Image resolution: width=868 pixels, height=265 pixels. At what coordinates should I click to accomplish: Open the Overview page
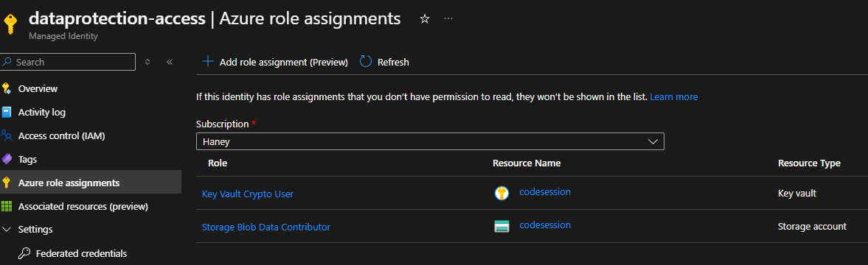[x=38, y=89]
